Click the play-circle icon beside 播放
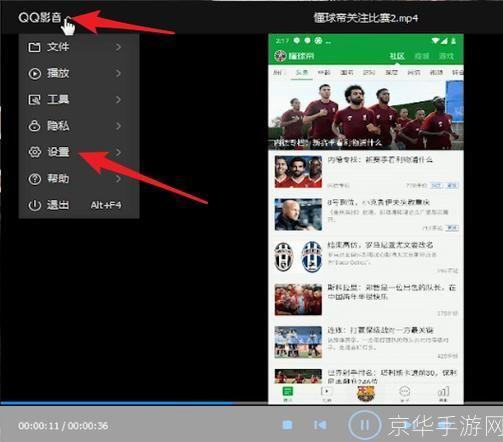 (35, 73)
